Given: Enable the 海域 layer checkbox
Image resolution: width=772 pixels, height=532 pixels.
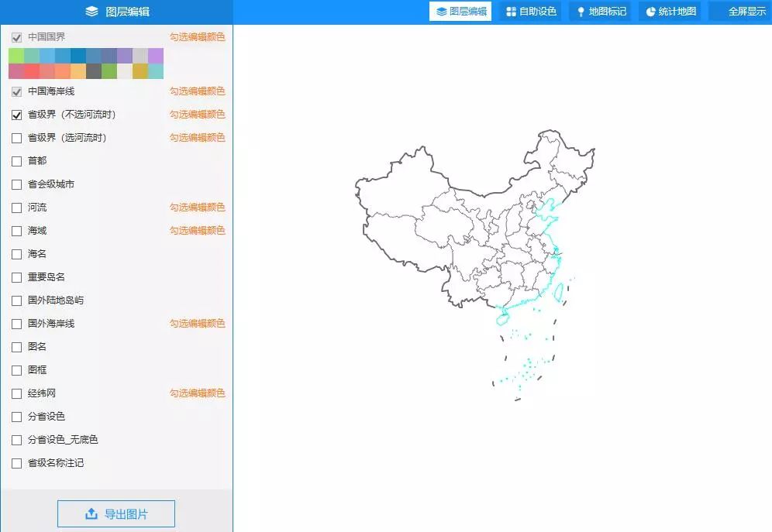Looking at the screenshot, I should tap(17, 231).
